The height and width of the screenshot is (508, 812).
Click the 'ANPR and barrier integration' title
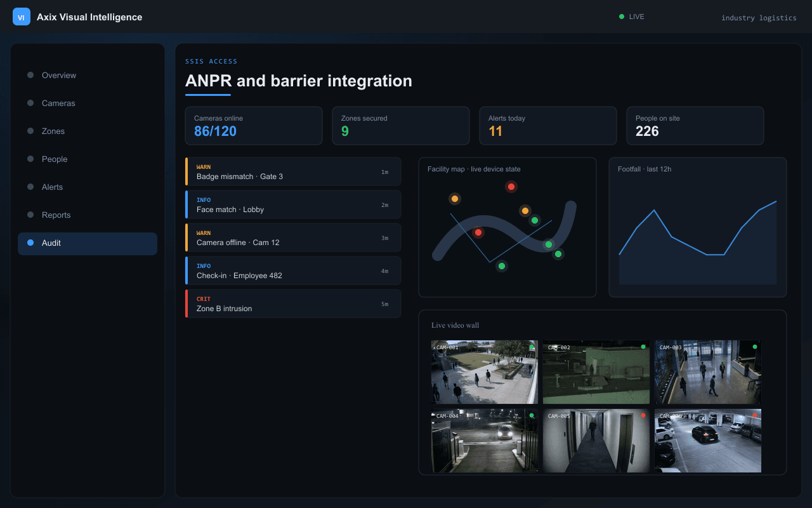point(299,81)
